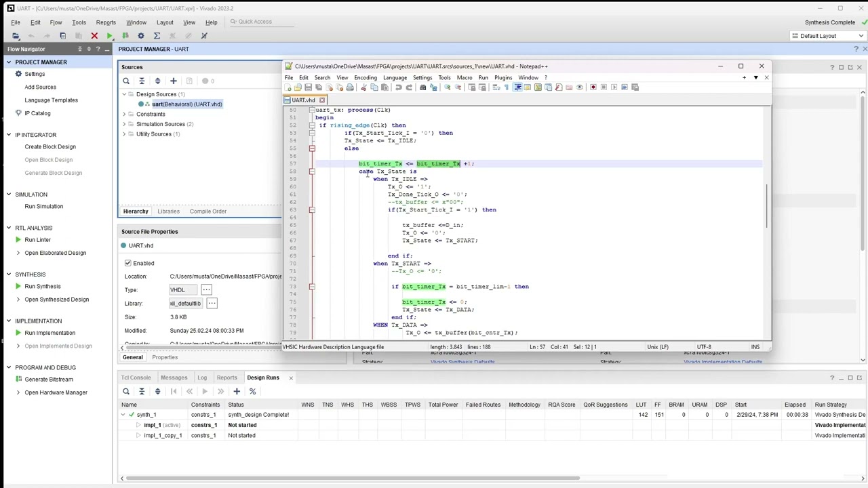Viewport: 868px width, 488px height.
Task: Collapse synth_1 row in Design Runs table
Action: click(x=123, y=415)
